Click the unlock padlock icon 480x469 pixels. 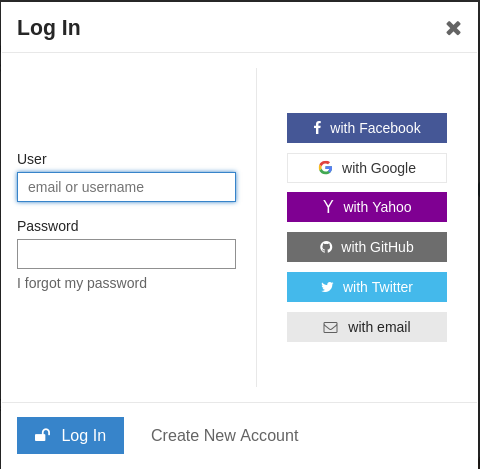(42, 435)
